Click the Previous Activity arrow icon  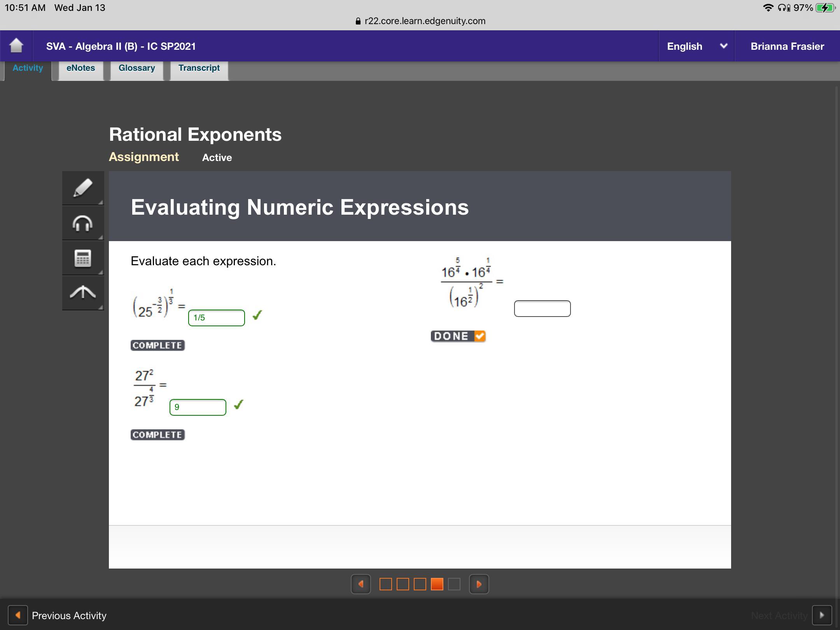tap(18, 615)
